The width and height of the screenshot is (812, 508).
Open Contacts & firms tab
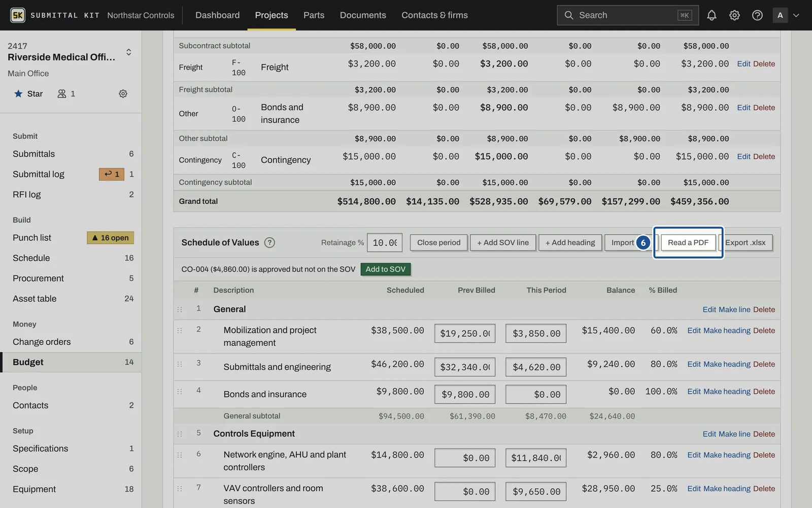434,15
